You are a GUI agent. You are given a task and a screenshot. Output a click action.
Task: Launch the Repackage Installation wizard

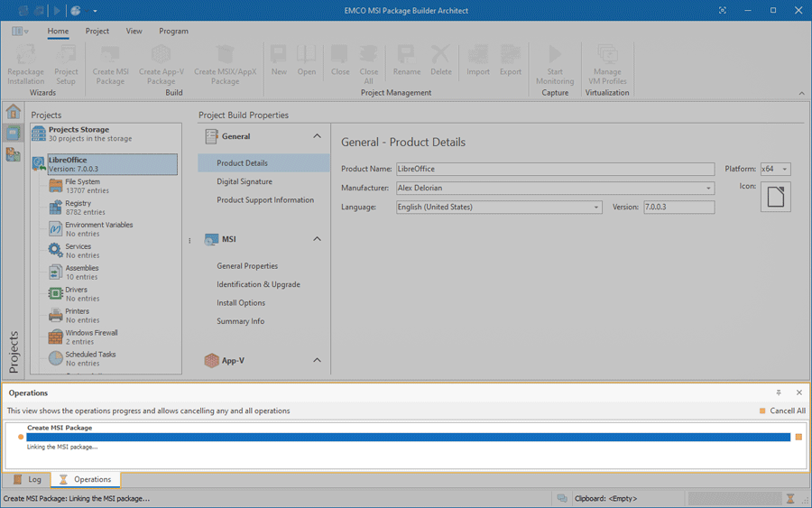click(25, 65)
